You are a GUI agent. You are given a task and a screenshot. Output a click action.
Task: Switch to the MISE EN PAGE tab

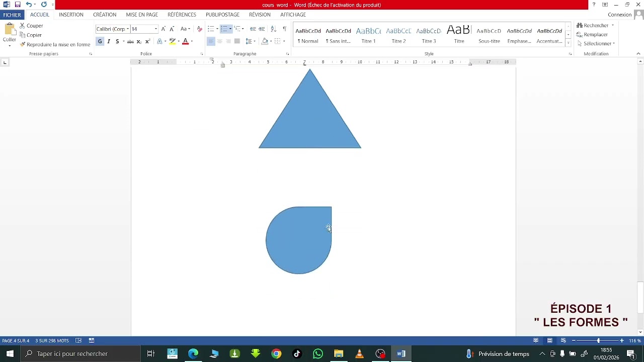[142, 15]
